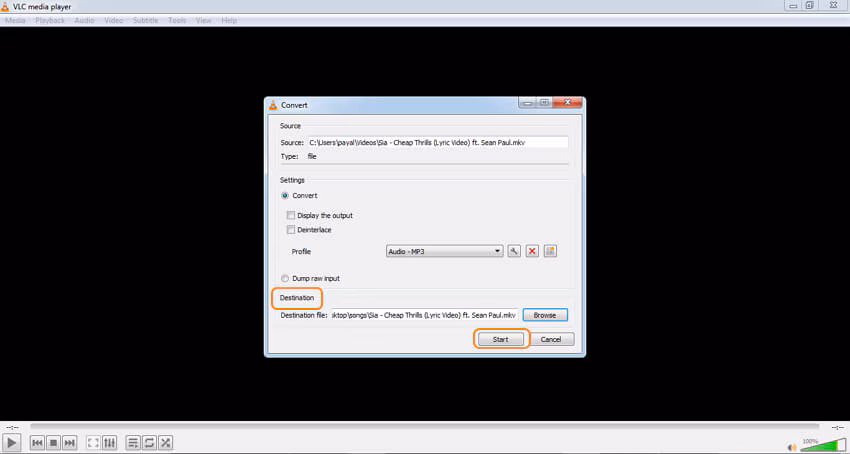Click VLC cone icon in Convert dialog title
Viewport: 850px width, 454px height.
pos(273,105)
